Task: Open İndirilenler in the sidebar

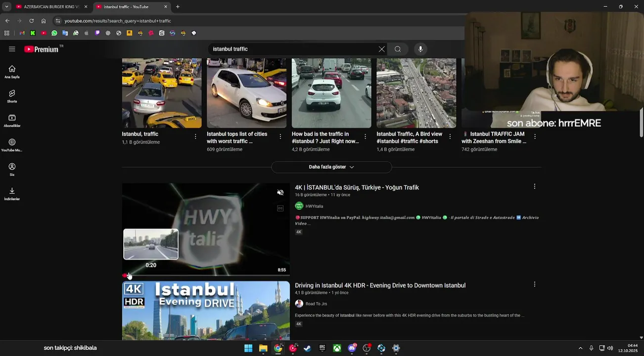Action: 12,193
